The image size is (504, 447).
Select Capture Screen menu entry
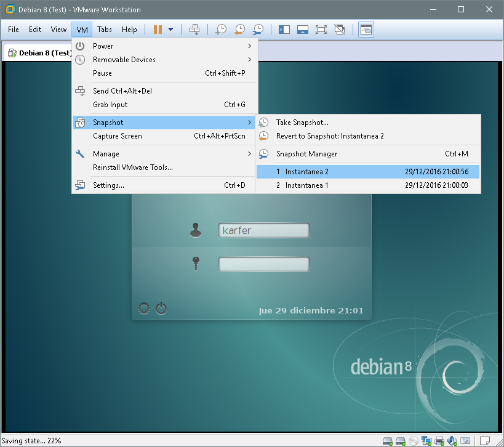point(164,136)
